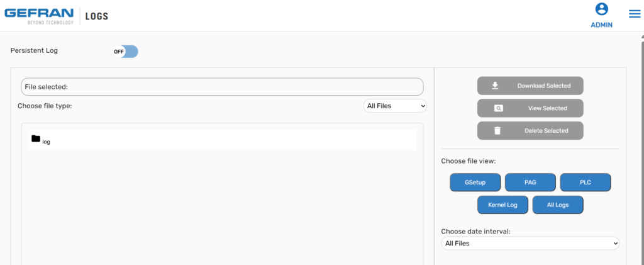Screen dimensions: 644x265
Task: Open the log tree entry
Action: [222, 140]
